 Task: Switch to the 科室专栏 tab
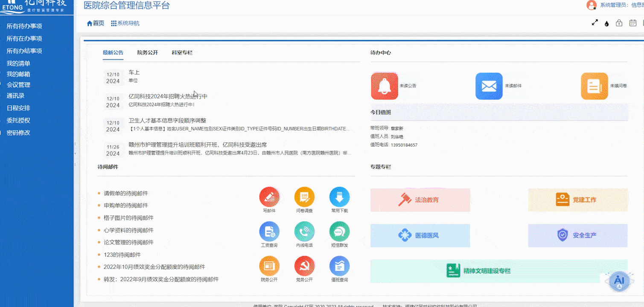[x=182, y=53]
